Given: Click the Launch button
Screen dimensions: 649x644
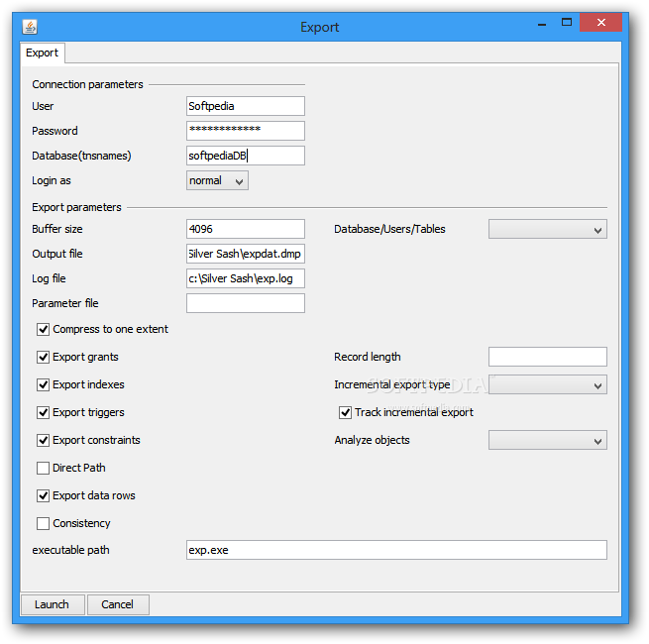Looking at the screenshot, I should pos(53,604).
